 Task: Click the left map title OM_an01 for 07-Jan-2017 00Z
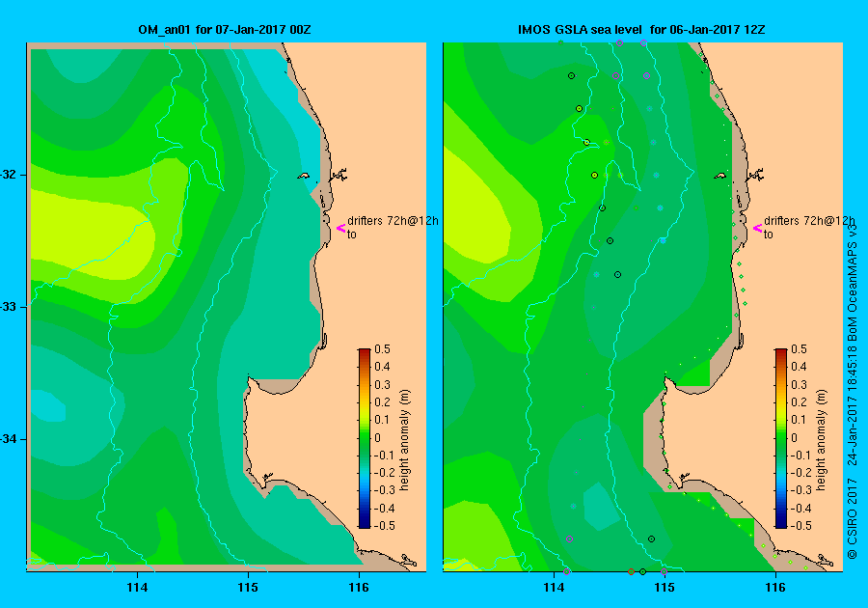224,30
